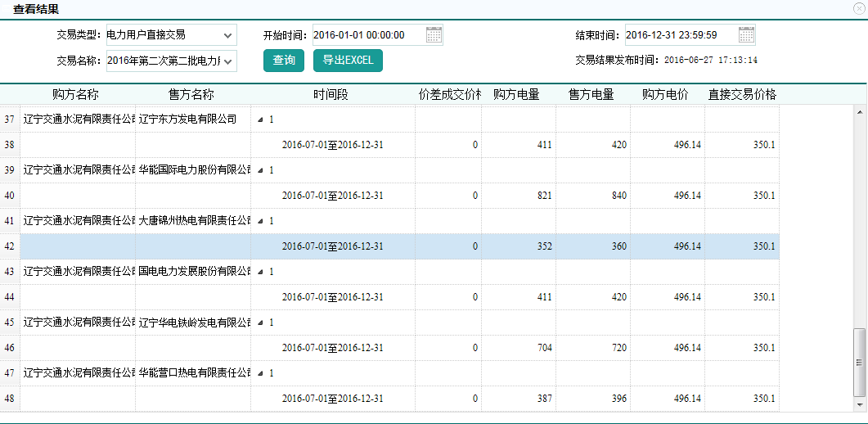Click the 直接交易价格 column header

(742, 95)
